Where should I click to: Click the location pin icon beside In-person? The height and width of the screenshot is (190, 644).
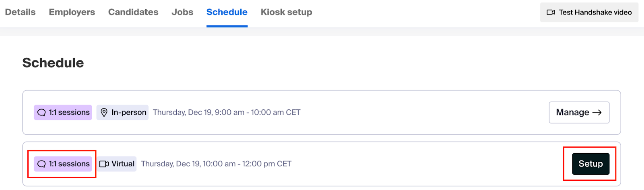(x=104, y=113)
